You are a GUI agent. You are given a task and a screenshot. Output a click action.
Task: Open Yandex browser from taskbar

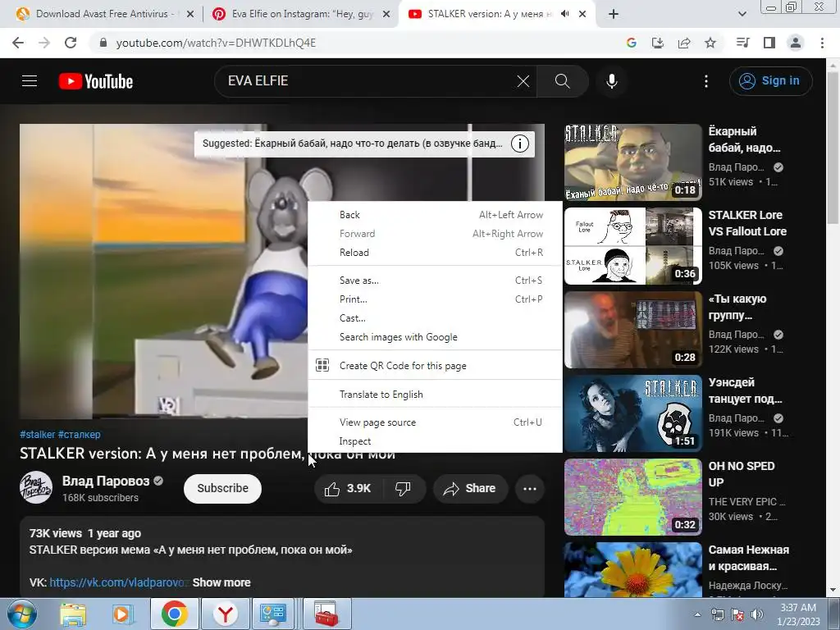pyautogui.click(x=225, y=614)
